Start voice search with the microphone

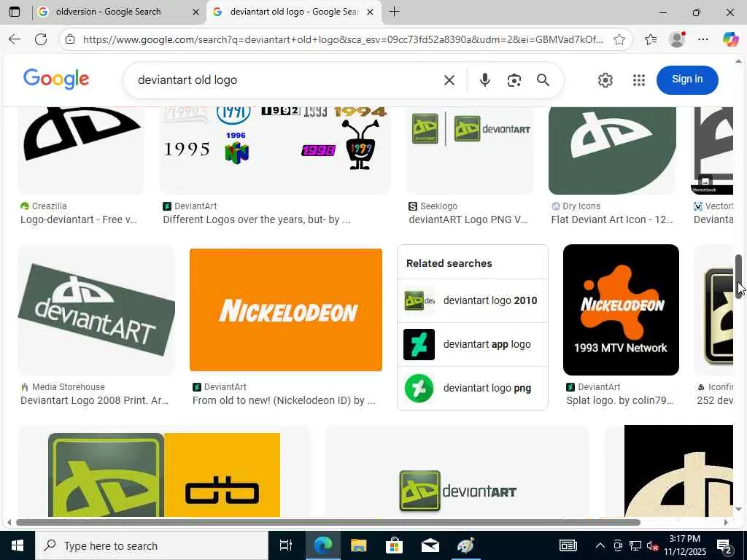(x=484, y=80)
